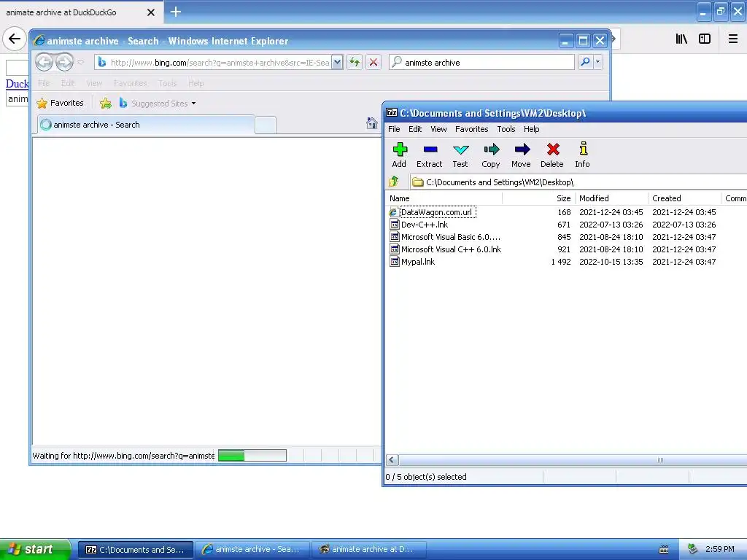Select the animste archive - Search IE tab
This screenshot has height=560, width=747.
pyautogui.click(x=146, y=125)
